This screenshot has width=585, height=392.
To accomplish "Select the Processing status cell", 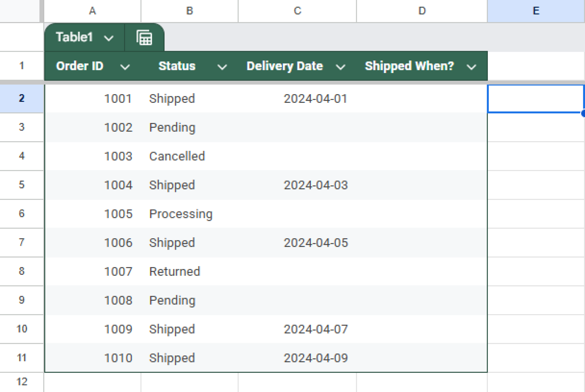I will [189, 214].
